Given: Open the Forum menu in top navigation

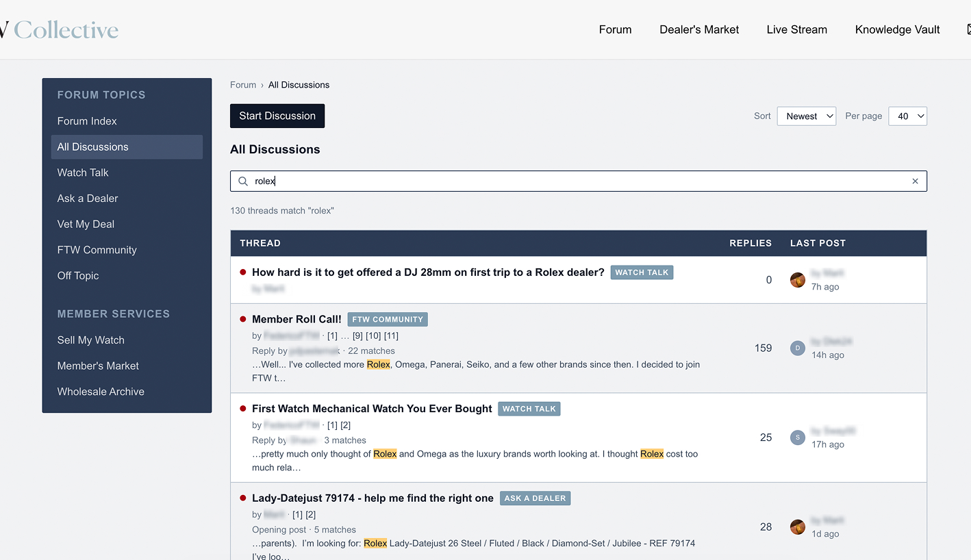Looking at the screenshot, I should point(615,29).
